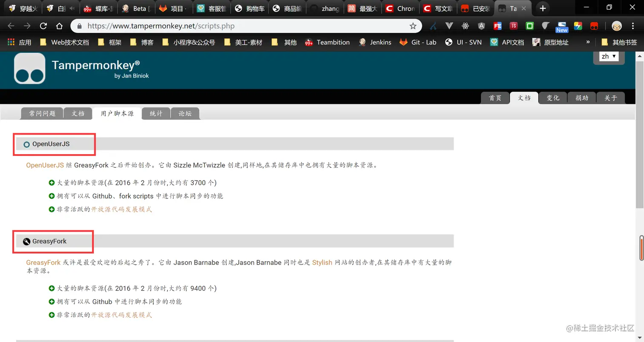Open the API文档 bookmark
Viewport: 644px width, 342px height.
pos(507,42)
